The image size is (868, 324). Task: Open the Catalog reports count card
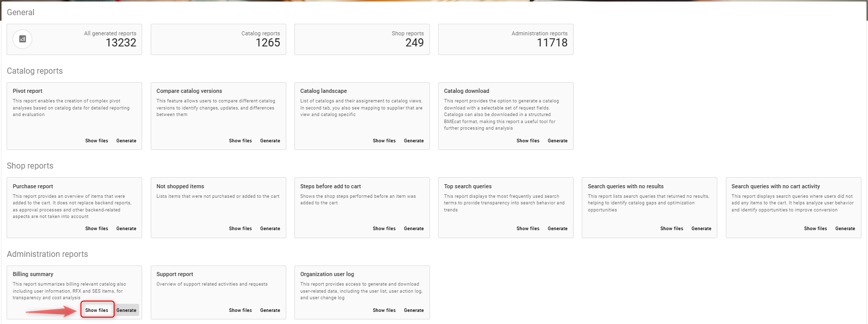218,39
